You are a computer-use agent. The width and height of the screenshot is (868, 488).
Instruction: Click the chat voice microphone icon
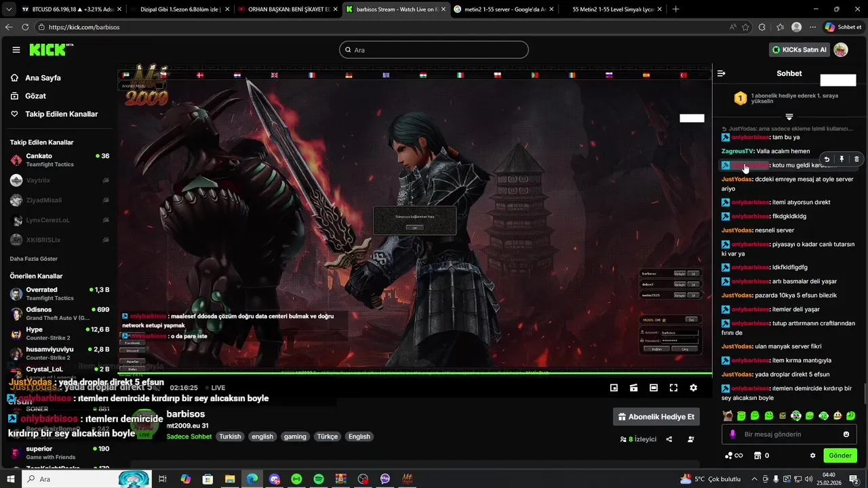tap(732, 434)
